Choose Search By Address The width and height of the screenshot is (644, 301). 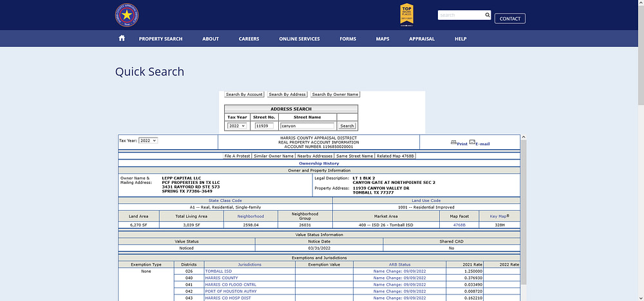coord(287,95)
